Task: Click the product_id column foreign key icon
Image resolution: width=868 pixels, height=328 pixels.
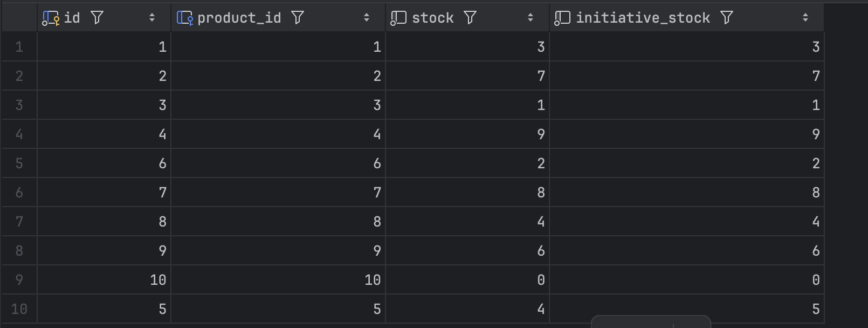Action: (185, 18)
